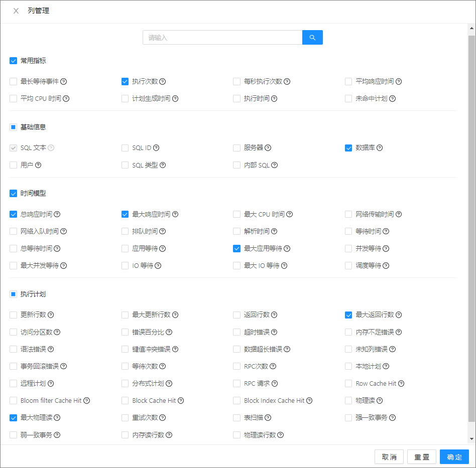The width and height of the screenshot is (476, 468).
Task: Click help icon next to 内部 SQL
Action: click(x=275, y=165)
